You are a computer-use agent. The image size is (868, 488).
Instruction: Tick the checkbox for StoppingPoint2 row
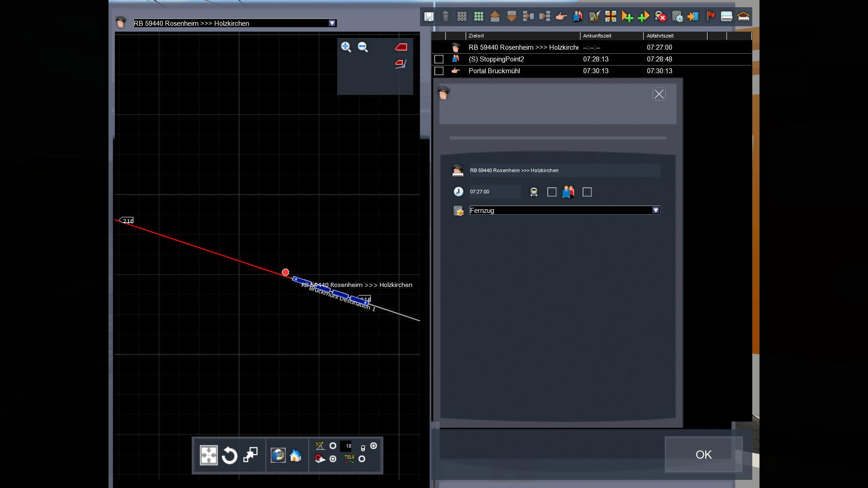(439, 59)
